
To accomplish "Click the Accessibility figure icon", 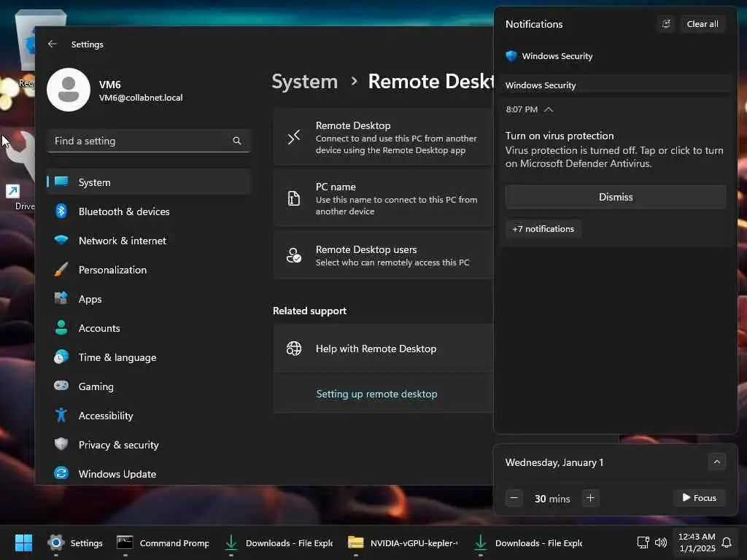I will [61, 415].
